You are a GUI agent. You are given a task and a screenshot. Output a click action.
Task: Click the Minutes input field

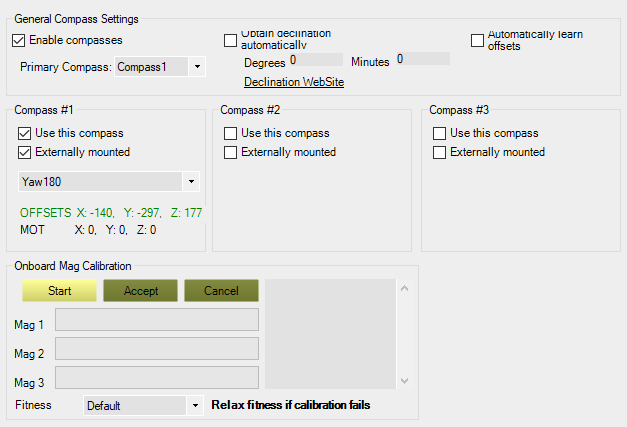[x=423, y=59]
